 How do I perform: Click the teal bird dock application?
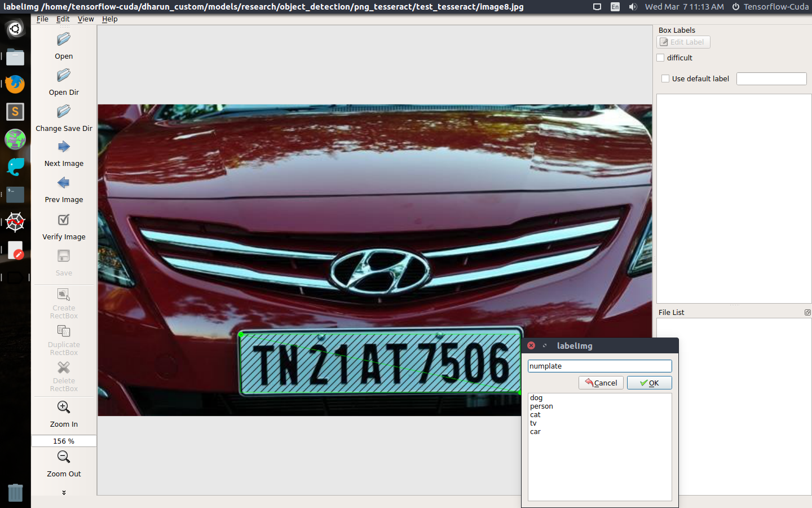point(15,167)
